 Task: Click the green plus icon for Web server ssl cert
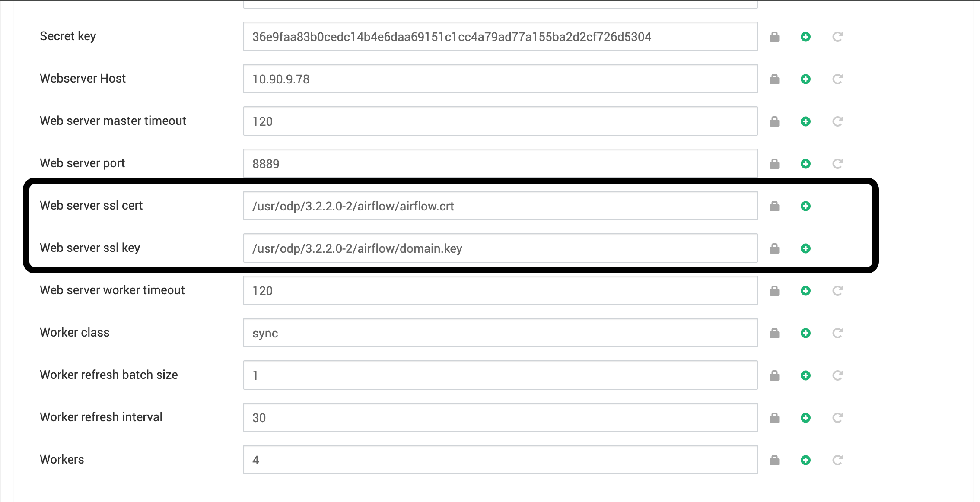coord(805,206)
